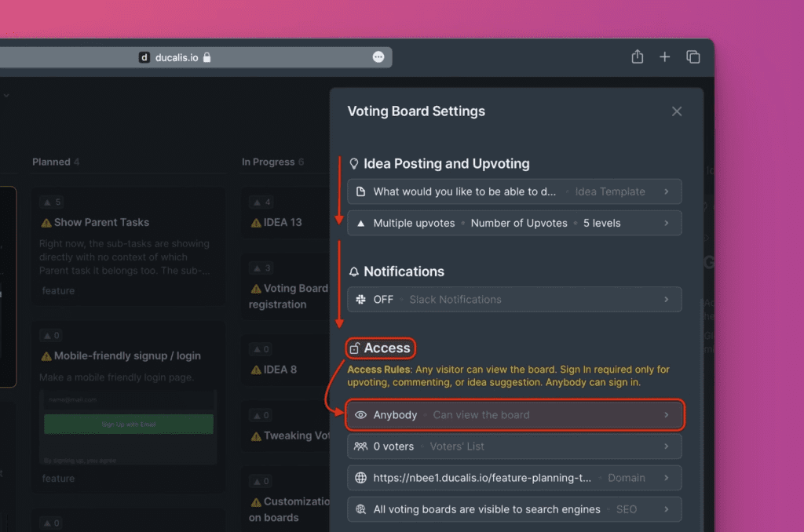Click the Slack icon in notifications row
This screenshot has height=532, width=804.
tap(361, 299)
